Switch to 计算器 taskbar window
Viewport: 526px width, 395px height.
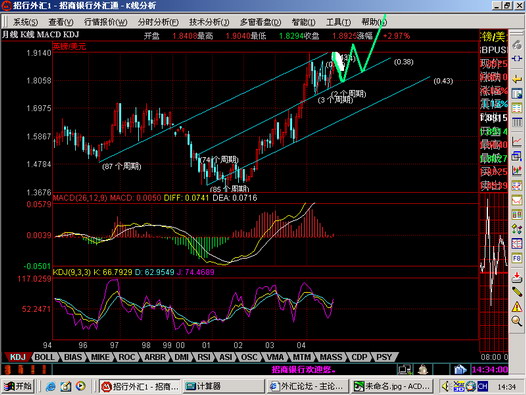coord(223,387)
